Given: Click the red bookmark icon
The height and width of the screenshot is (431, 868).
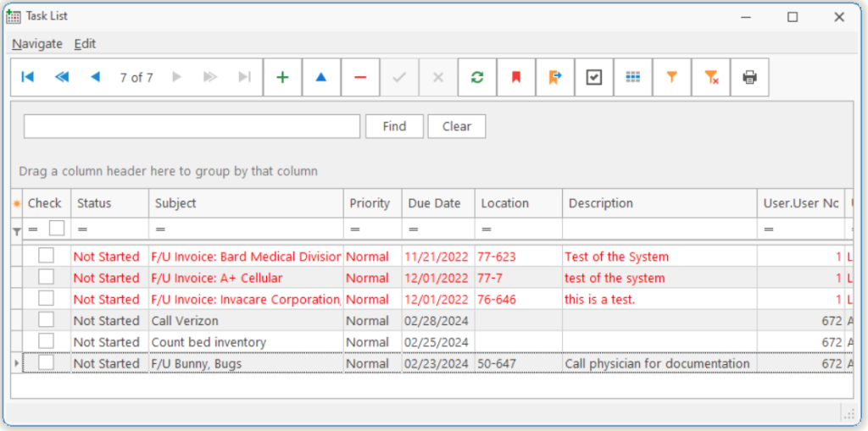Looking at the screenshot, I should click(x=516, y=77).
